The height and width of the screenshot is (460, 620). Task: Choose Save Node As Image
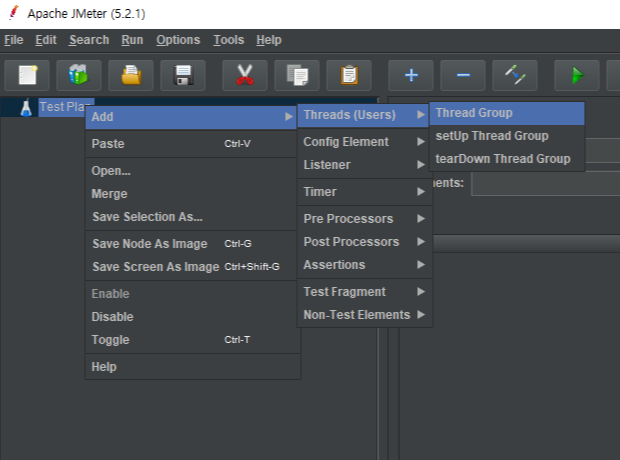point(191,244)
